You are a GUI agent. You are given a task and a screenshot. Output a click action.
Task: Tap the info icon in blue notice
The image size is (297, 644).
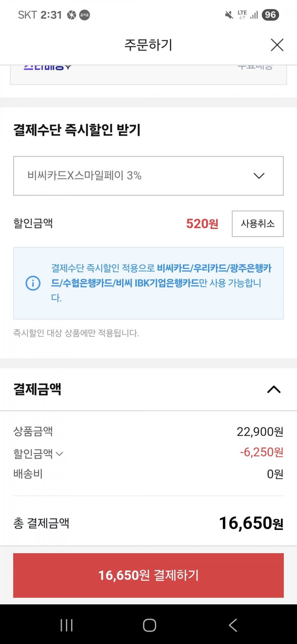(x=33, y=283)
